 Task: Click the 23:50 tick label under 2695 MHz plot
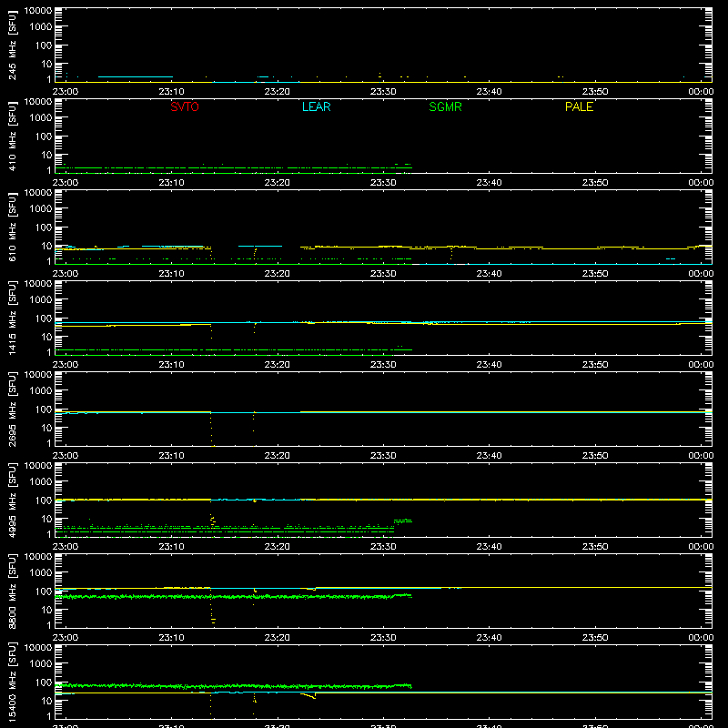(x=595, y=456)
